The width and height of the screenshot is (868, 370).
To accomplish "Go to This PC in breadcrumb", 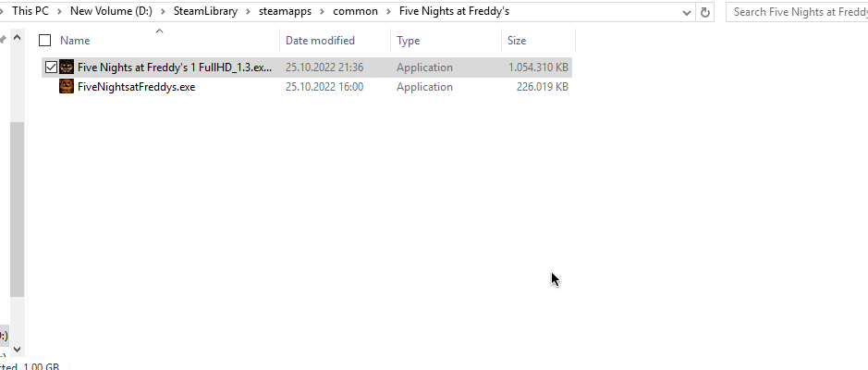I will pyautogui.click(x=31, y=11).
